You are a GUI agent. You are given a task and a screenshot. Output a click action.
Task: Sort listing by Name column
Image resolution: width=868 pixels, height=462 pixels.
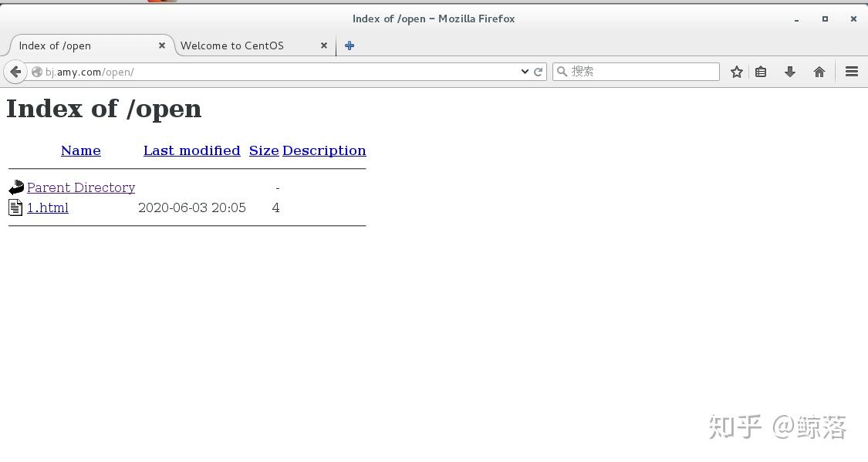coord(81,150)
